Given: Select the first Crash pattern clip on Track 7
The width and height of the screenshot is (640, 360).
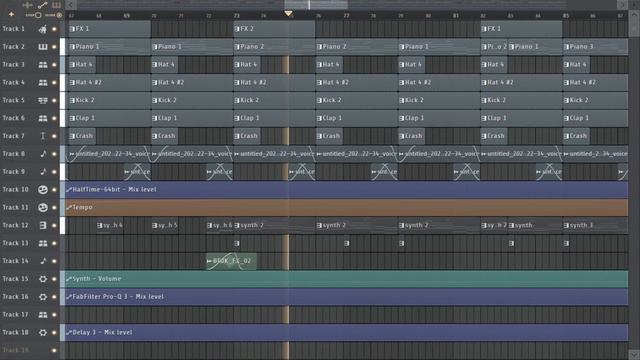Looking at the screenshot, I should (82, 136).
